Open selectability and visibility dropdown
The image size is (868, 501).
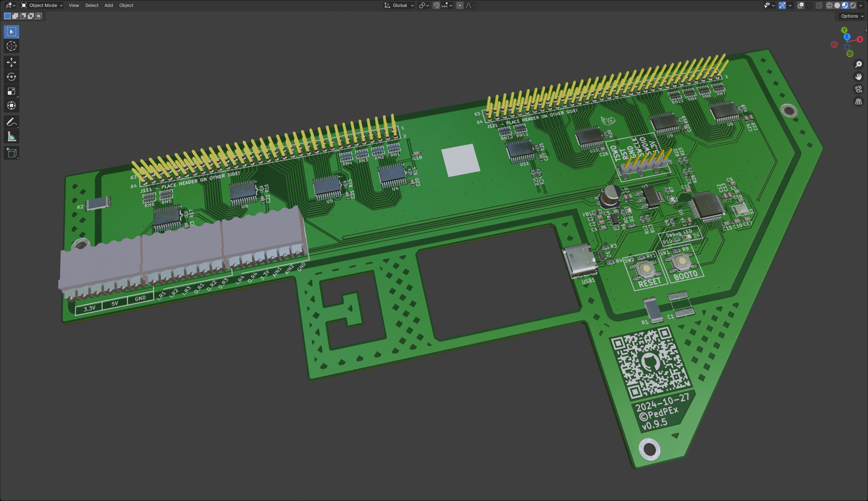pos(769,5)
